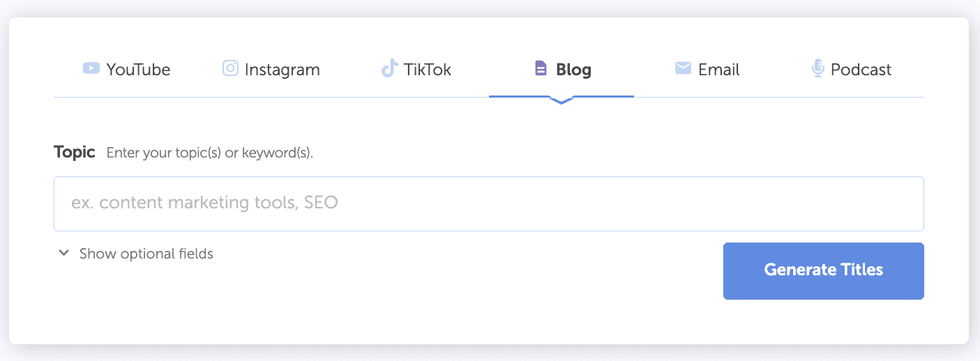
Task: Click the TikTok note icon
Action: pyautogui.click(x=389, y=68)
